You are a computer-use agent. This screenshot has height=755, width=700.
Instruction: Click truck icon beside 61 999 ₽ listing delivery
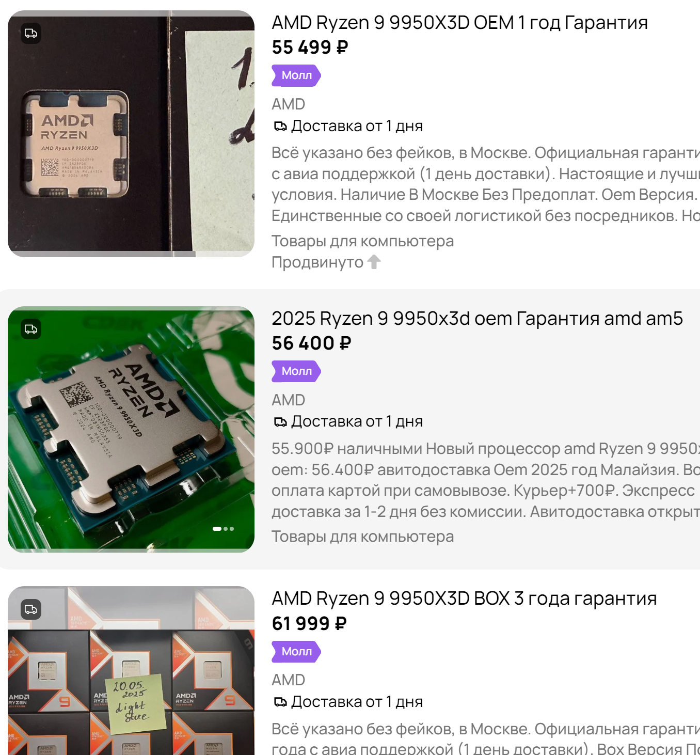coord(280,702)
